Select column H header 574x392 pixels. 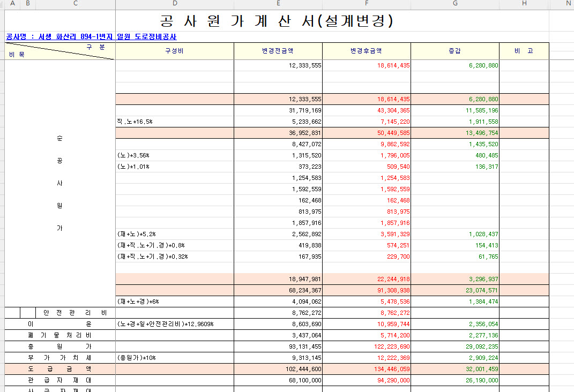click(524, 4)
